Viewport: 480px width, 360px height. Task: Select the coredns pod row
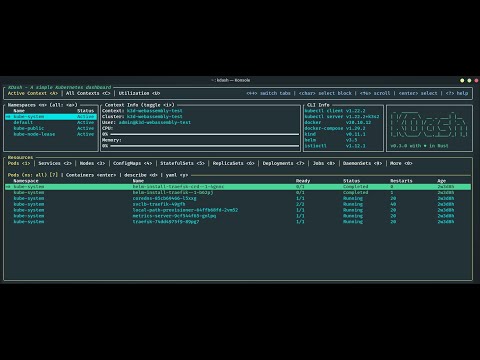[x=238, y=198]
